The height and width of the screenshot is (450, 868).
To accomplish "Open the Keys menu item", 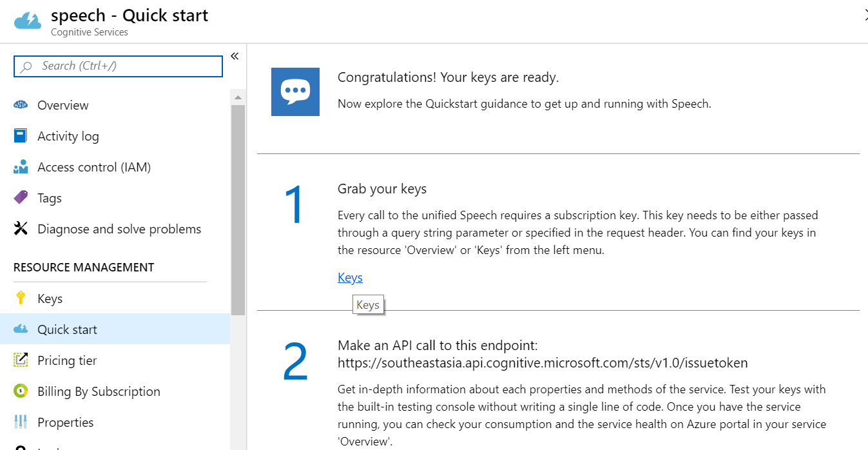I will click(x=50, y=298).
